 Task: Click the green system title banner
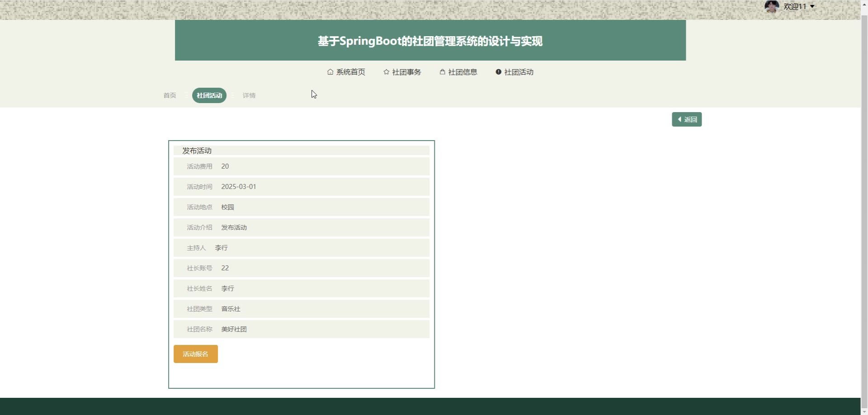point(430,41)
